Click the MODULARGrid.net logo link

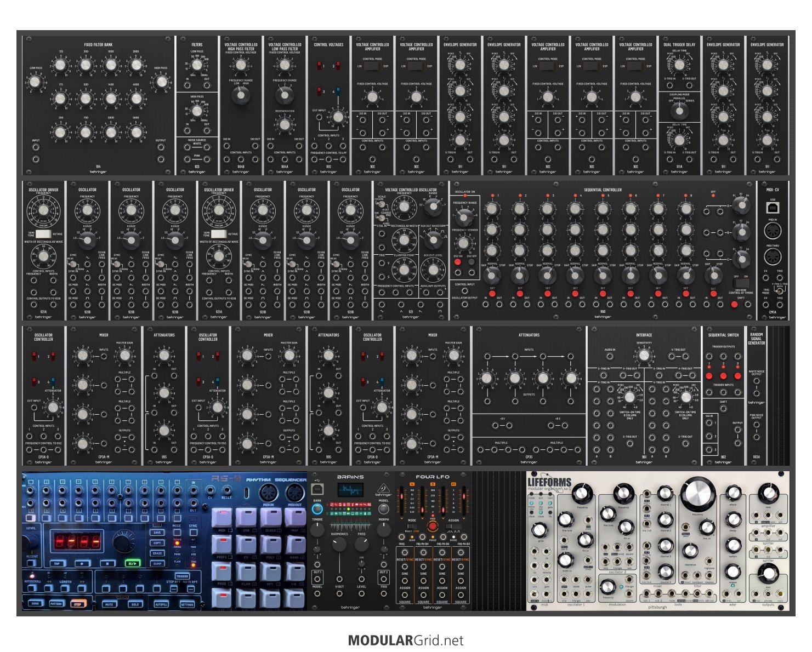click(x=406, y=640)
